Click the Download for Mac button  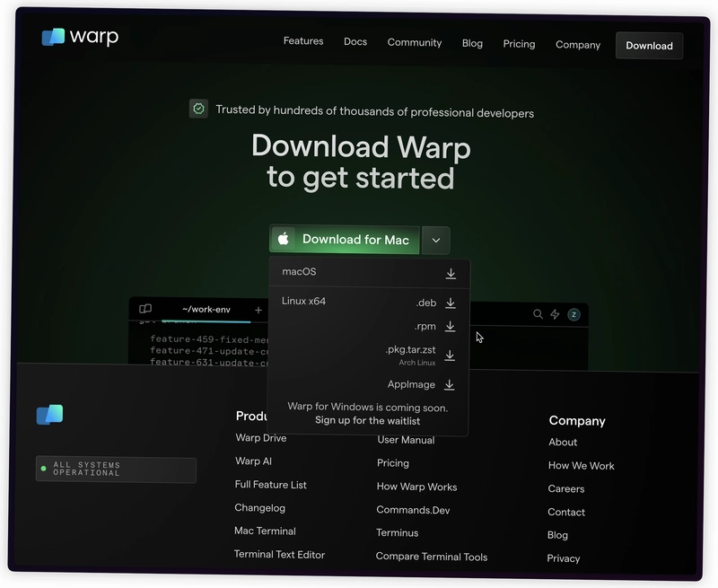pyautogui.click(x=345, y=239)
